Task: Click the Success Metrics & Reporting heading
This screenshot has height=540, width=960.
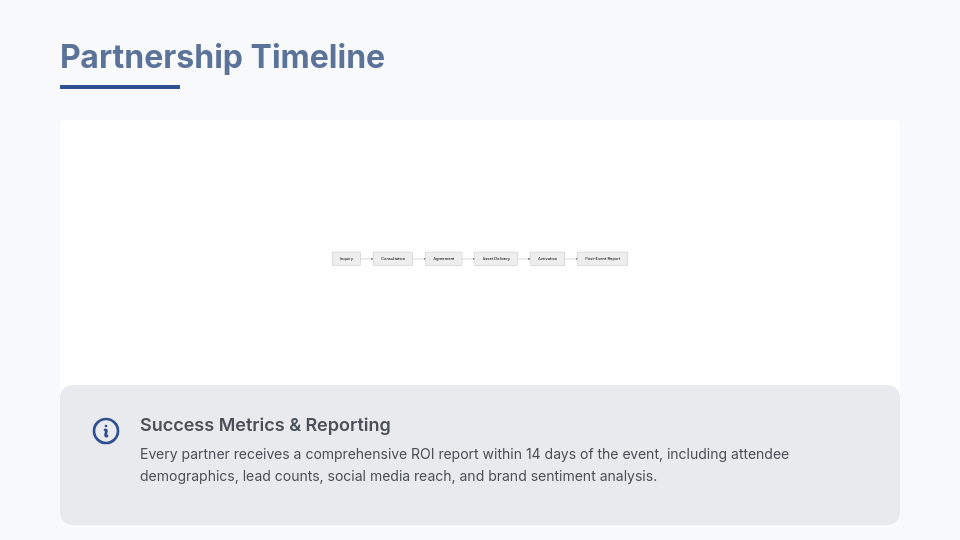Action: point(265,425)
